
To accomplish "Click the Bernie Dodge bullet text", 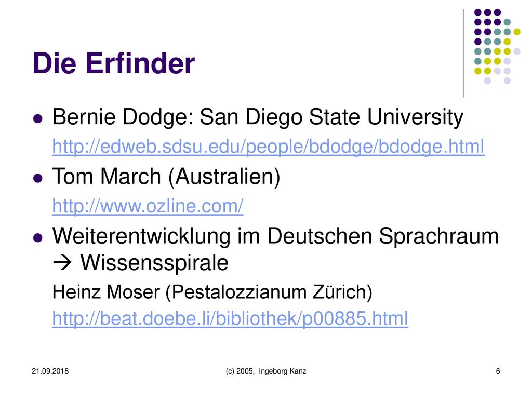I will (x=258, y=117).
